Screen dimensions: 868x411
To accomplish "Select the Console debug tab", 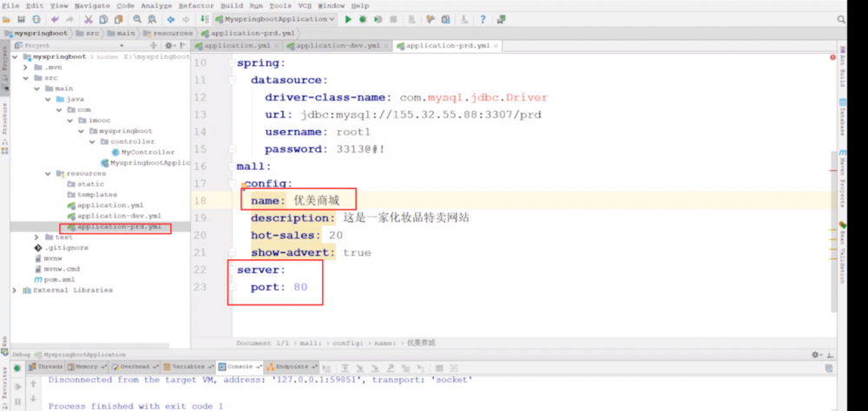I will (x=240, y=367).
